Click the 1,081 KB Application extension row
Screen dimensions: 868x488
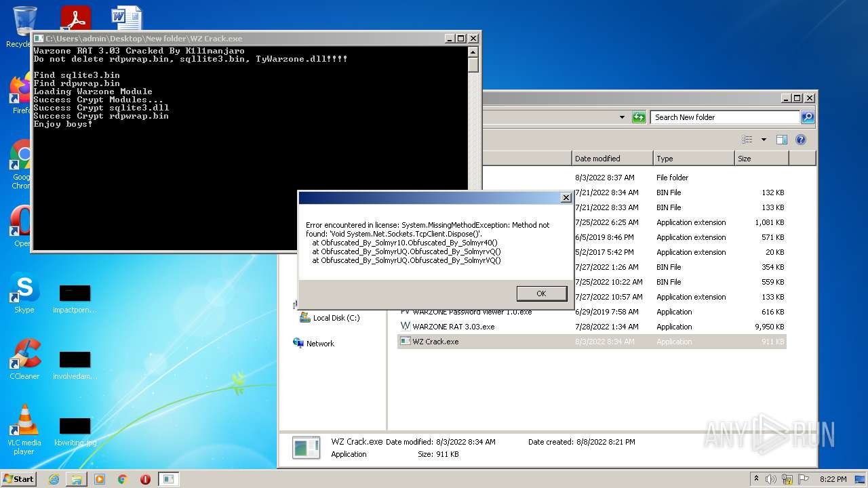click(592, 222)
